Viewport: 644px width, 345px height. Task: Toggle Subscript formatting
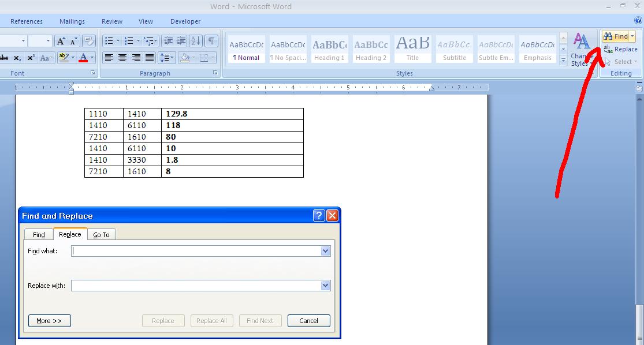tap(17, 58)
